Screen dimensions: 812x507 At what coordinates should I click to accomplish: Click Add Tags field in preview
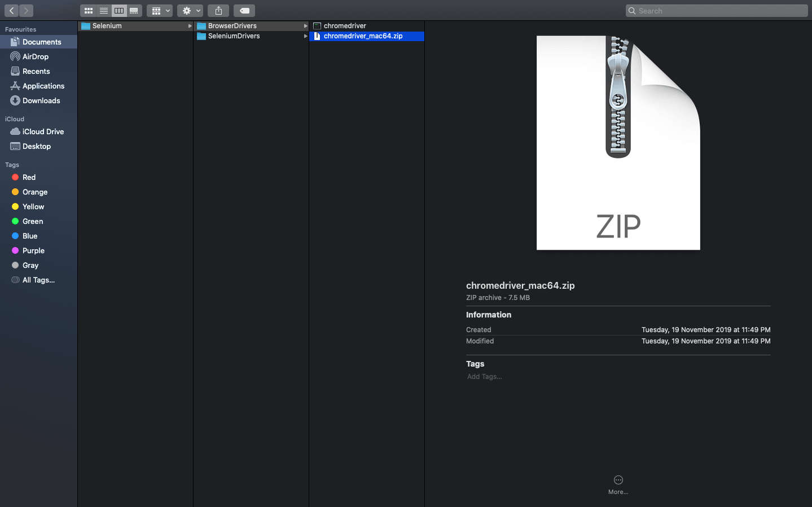(485, 377)
